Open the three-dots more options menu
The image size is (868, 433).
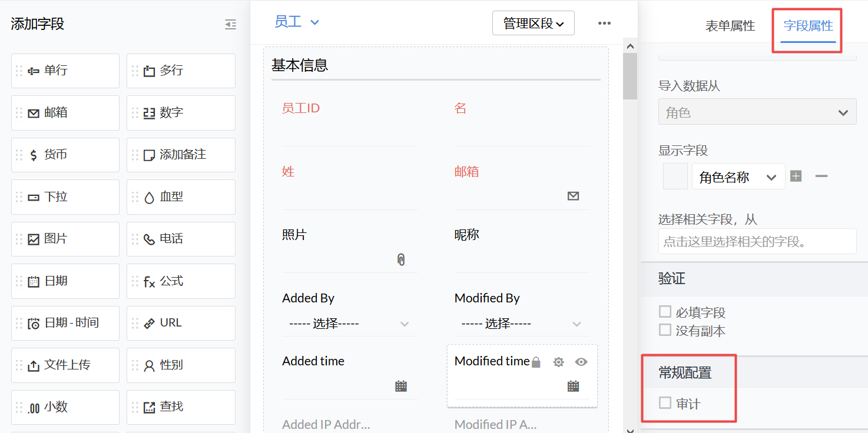tap(604, 23)
